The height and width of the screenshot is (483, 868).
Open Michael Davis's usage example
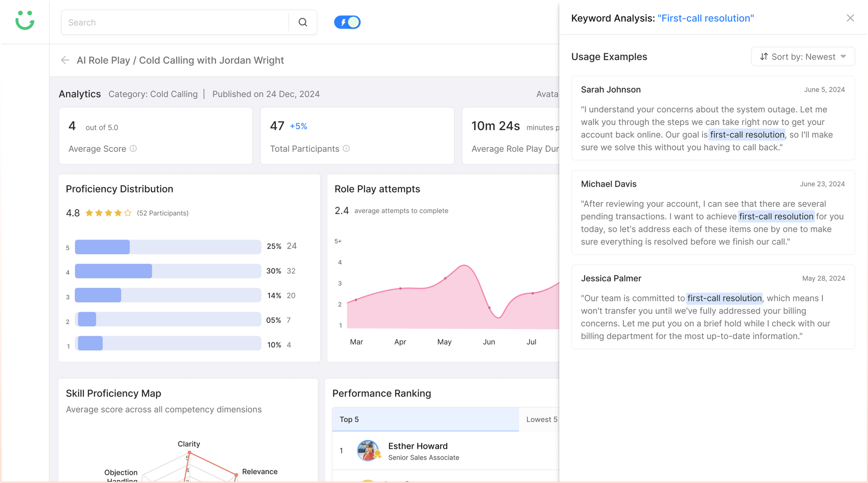(x=713, y=212)
